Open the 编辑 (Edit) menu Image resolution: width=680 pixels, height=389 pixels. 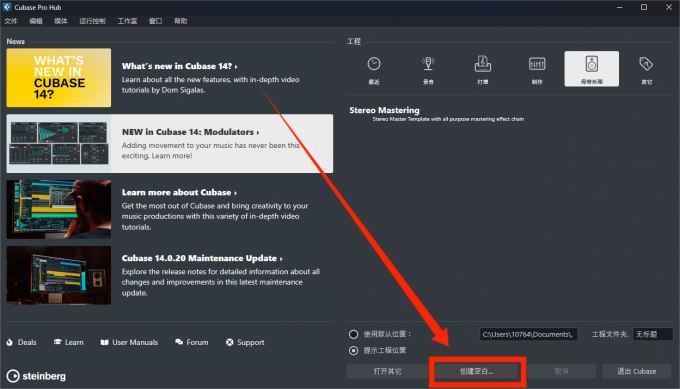[36, 21]
